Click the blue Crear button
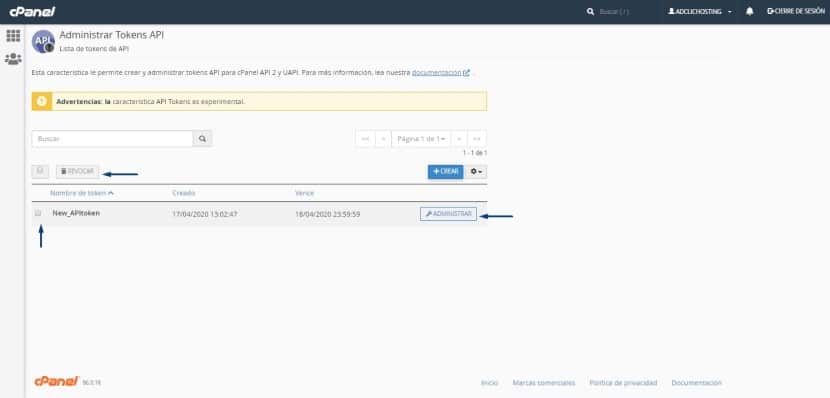Image resolution: width=830 pixels, height=398 pixels. pyautogui.click(x=445, y=172)
